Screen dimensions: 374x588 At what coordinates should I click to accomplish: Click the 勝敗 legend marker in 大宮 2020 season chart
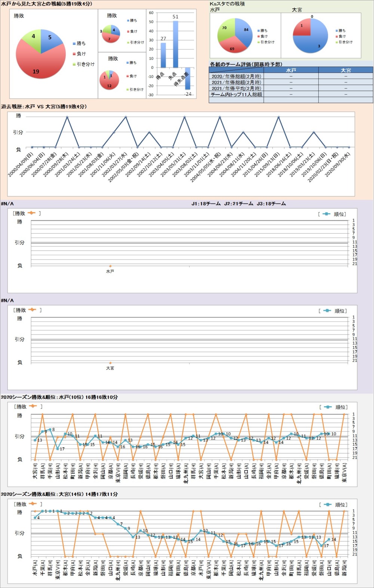point(32,504)
